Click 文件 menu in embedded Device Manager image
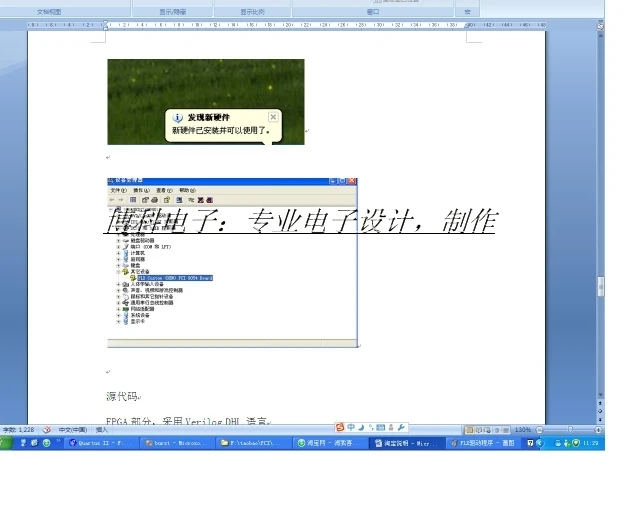 coord(118,191)
